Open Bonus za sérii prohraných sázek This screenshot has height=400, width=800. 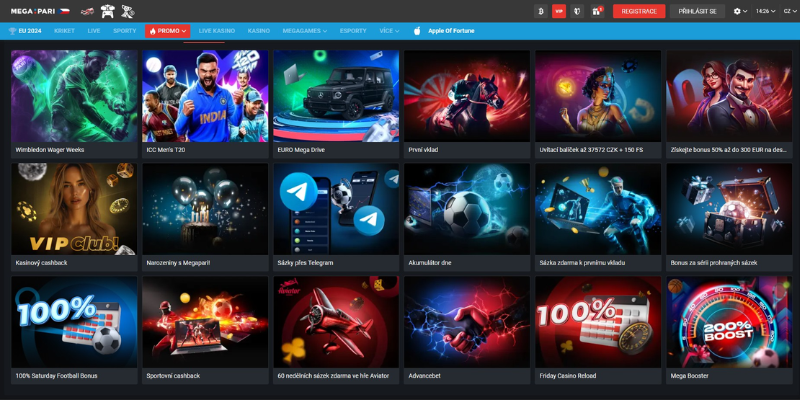[729, 217]
